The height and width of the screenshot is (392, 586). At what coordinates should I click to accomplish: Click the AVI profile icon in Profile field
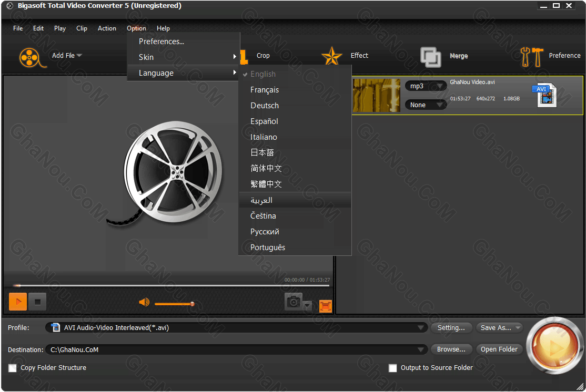pos(56,327)
